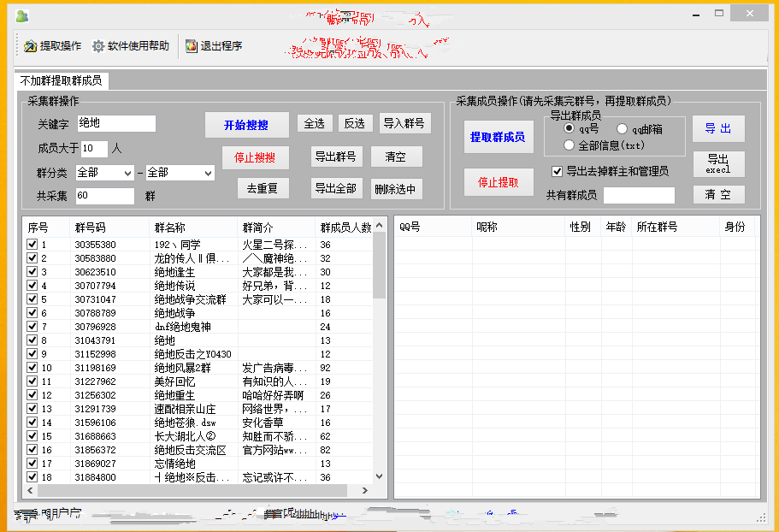Select the 全部信息(txt) radio option
This screenshot has width=779, height=532.
click(x=569, y=145)
